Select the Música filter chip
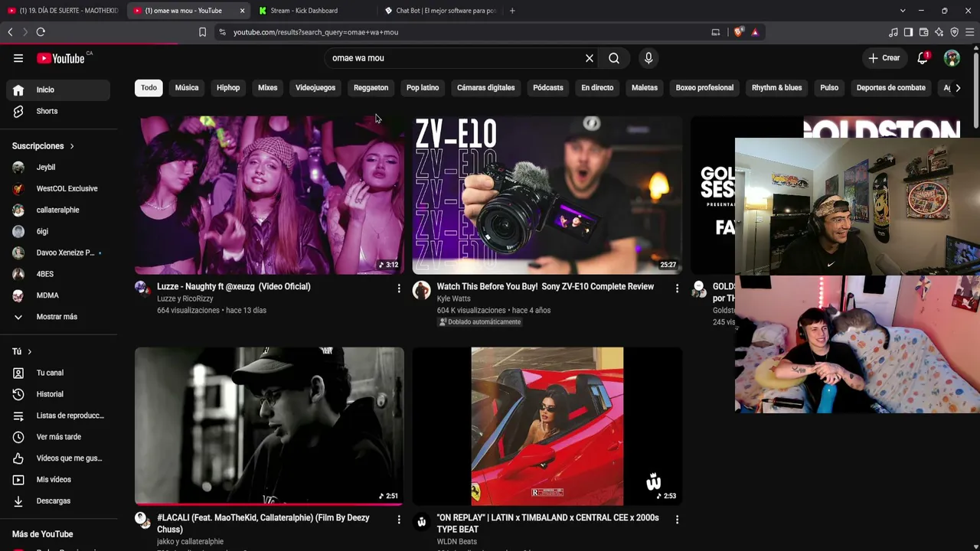 pyautogui.click(x=187, y=88)
